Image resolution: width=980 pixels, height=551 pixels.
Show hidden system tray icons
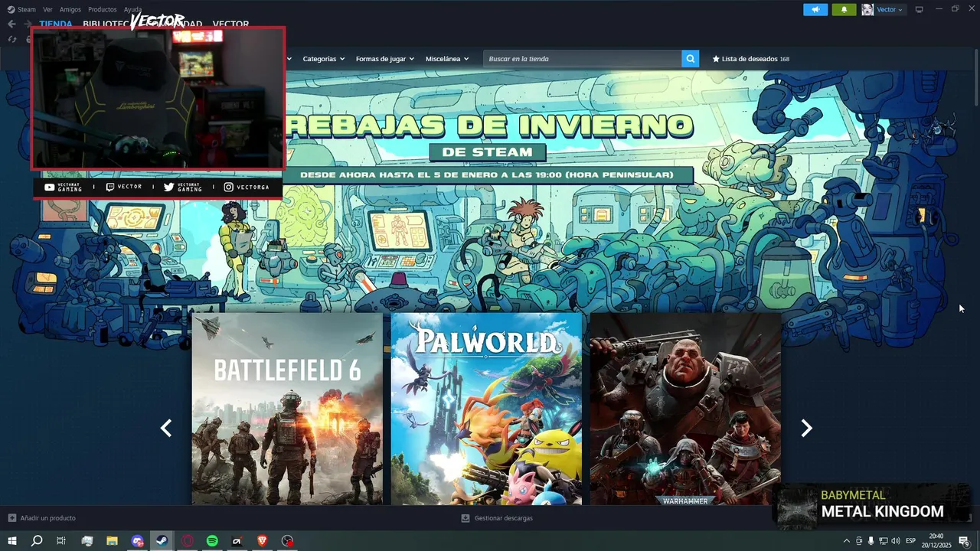pos(846,541)
